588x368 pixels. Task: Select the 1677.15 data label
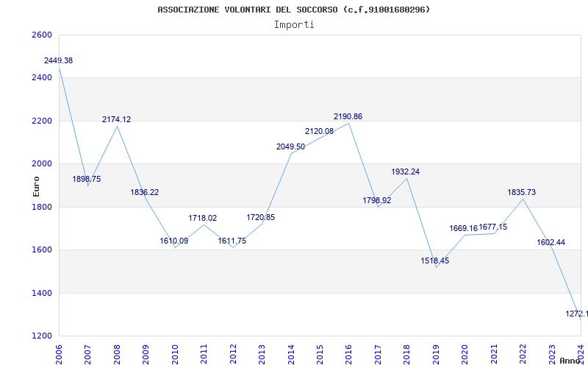coord(493,227)
